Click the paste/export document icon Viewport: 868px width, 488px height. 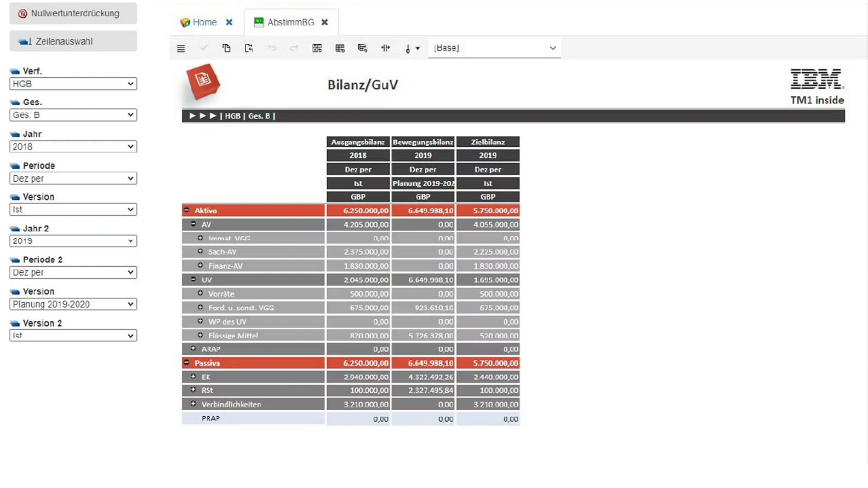coord(249,48)
